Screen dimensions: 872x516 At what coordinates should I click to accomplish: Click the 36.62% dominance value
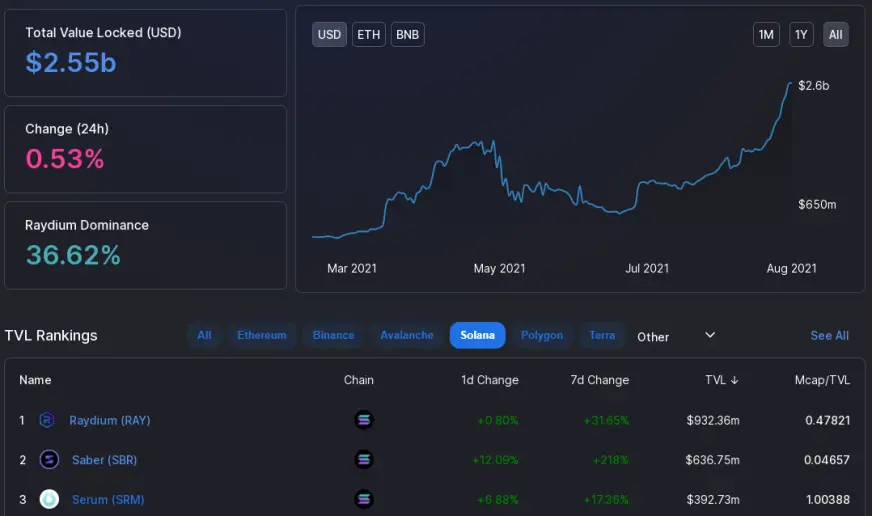[x=73, y=255]
